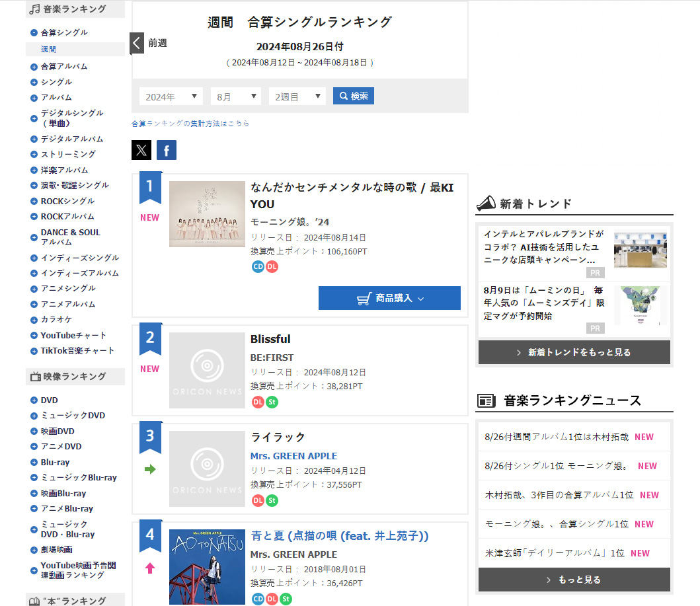The width and height of the screenshot is (700, 606).
Task: Open news 木村拓哉、3作目の合算アルバム1位
Action: pyautogui.click(x=559, y=495)
